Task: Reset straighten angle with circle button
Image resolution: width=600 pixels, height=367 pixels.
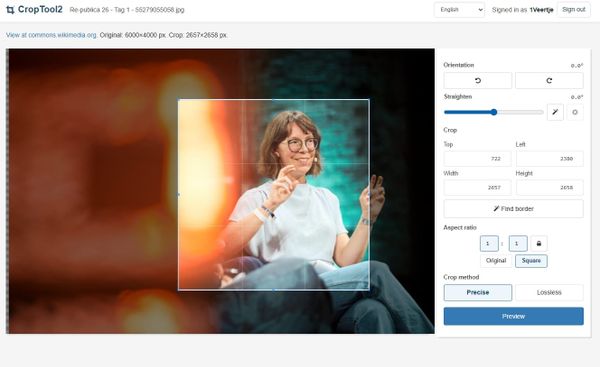Action: tap(575, 112)
